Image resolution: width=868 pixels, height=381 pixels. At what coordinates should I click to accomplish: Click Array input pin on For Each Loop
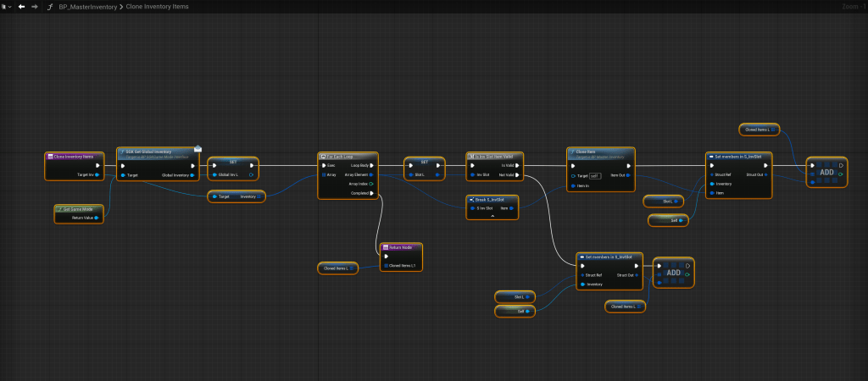click(324, 174)
